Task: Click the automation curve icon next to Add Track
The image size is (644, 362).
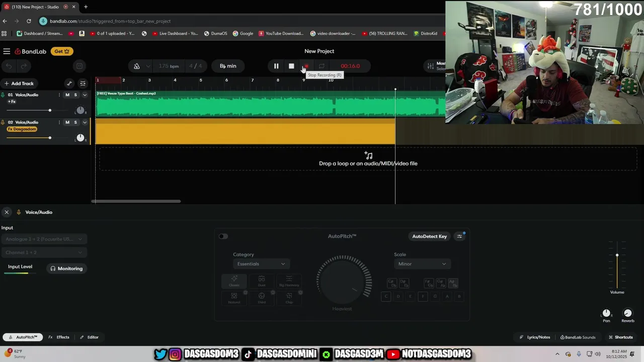Action: click(x=69, y=83)
